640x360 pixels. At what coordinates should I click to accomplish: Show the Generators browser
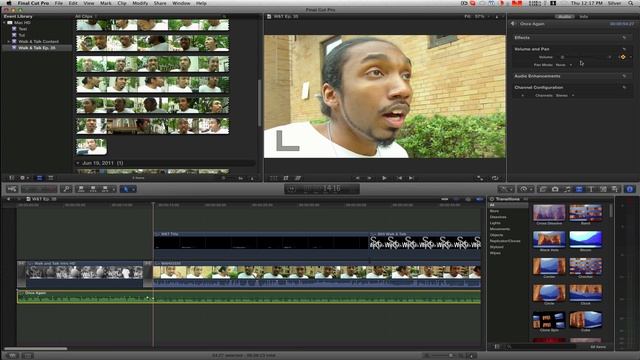[x=603, y=189]
